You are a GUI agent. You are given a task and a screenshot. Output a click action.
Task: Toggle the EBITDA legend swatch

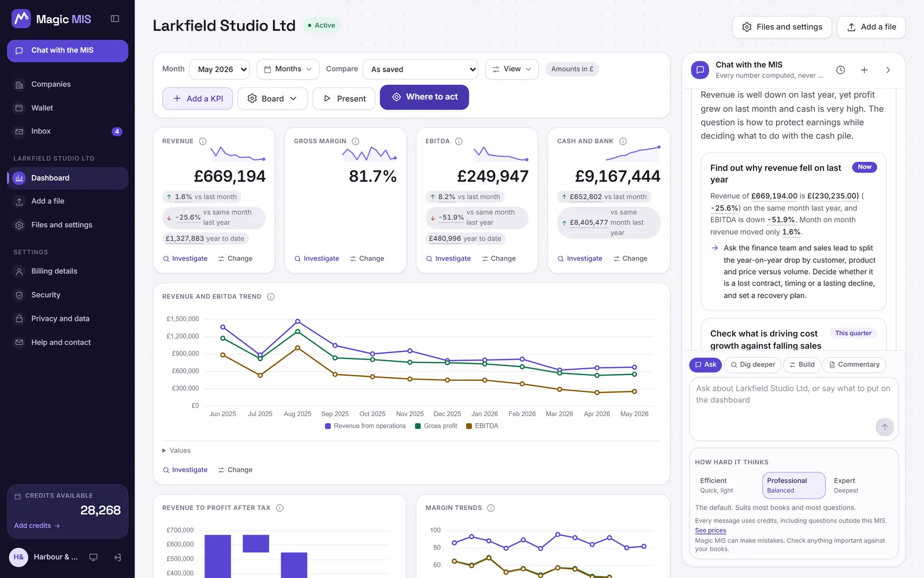[x=469, y=426]
